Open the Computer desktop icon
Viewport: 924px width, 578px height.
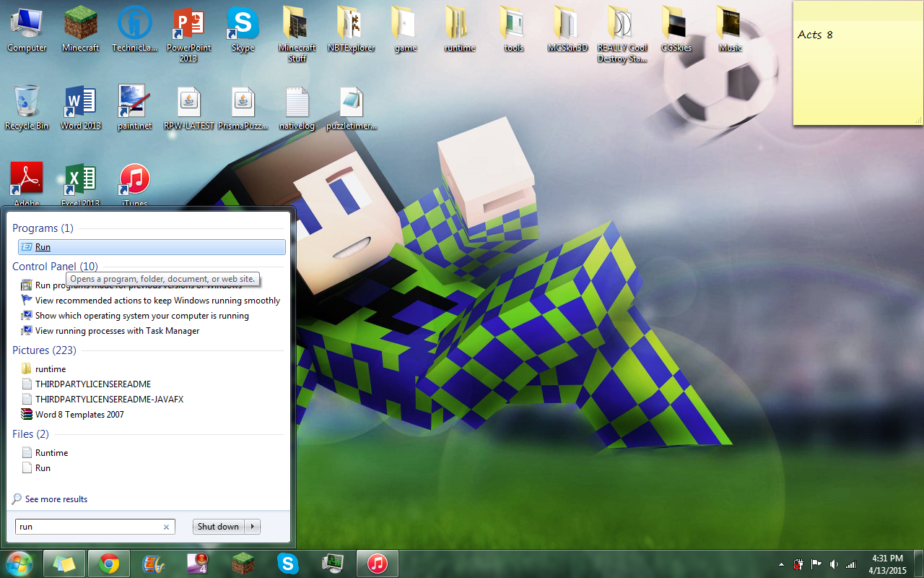[x=27, y=29]
